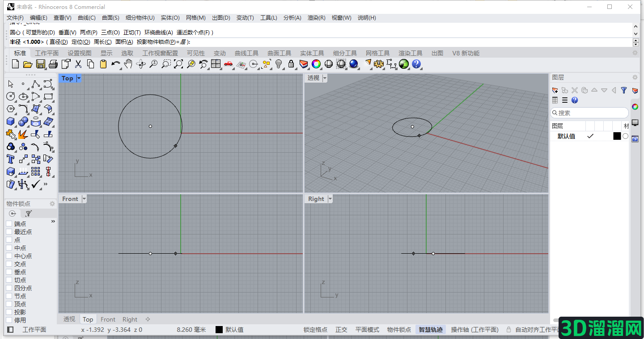Pick the Rectangle tool in the left toolbox
Image resolution: width=644 pixels, height=339 pixels.
48,96
